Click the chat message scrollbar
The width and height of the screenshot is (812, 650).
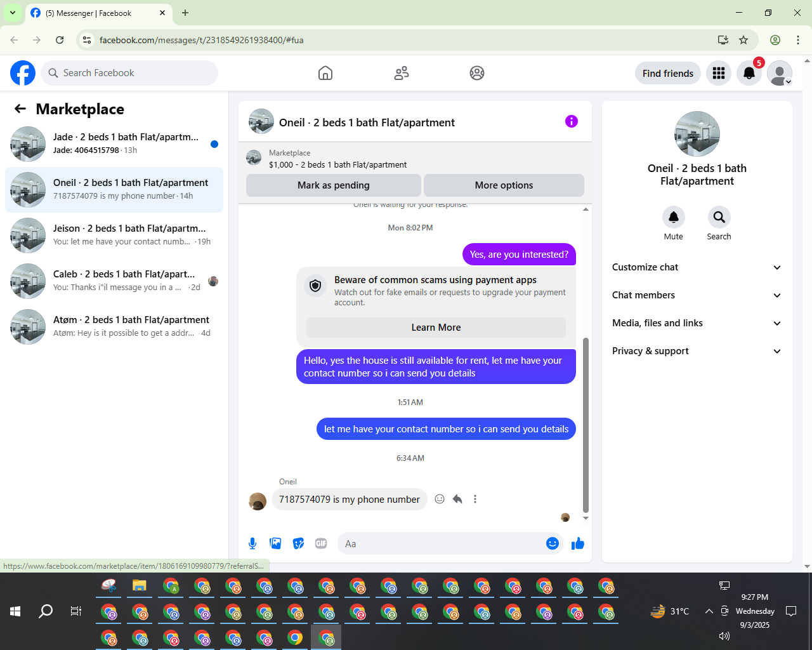coord(586,425)
